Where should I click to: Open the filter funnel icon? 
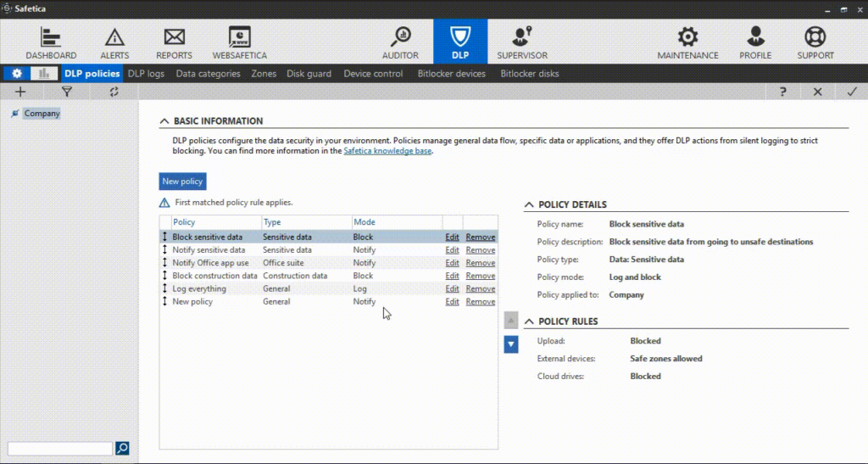pyautogui.click(x=67, y=92)
